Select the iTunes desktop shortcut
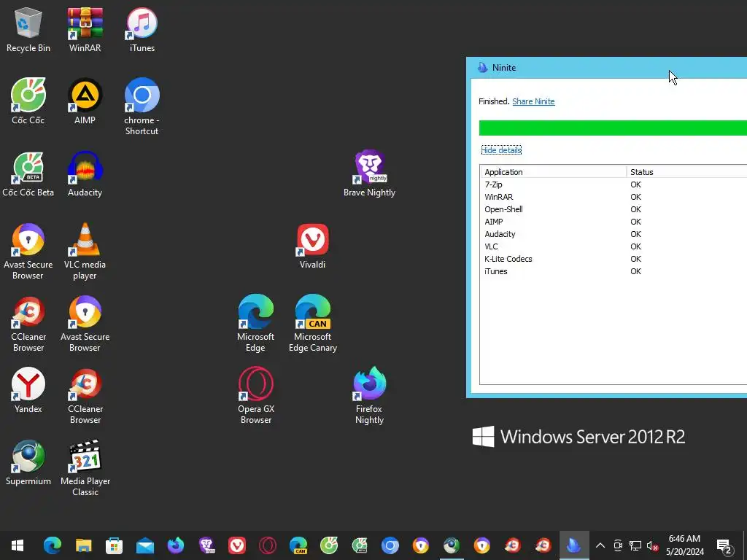 click(142, 29)
